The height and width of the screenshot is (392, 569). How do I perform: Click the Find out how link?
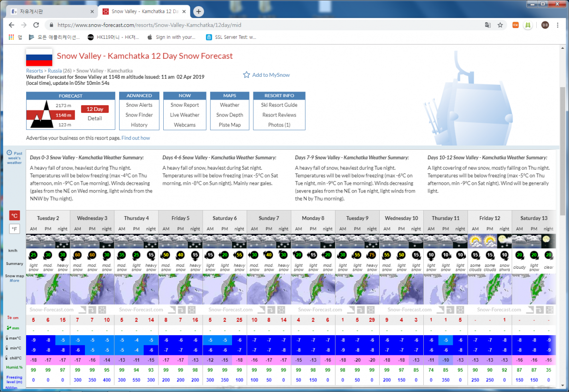[136, 138]
